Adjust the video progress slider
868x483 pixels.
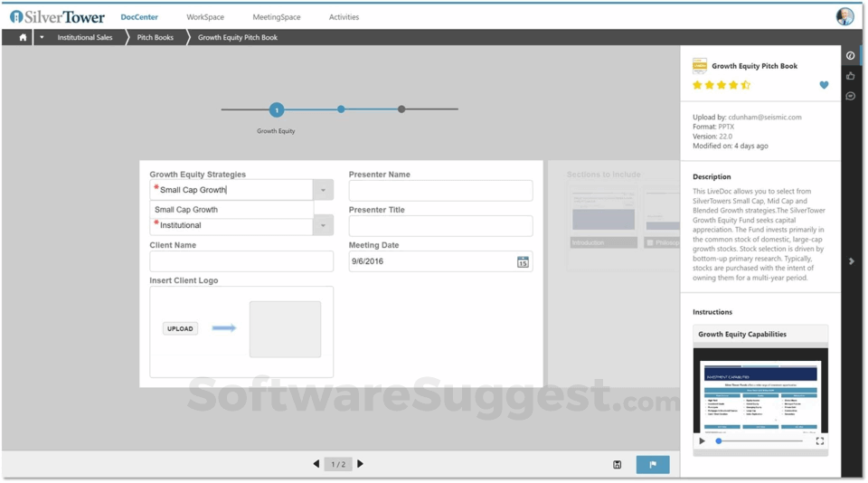759,440
